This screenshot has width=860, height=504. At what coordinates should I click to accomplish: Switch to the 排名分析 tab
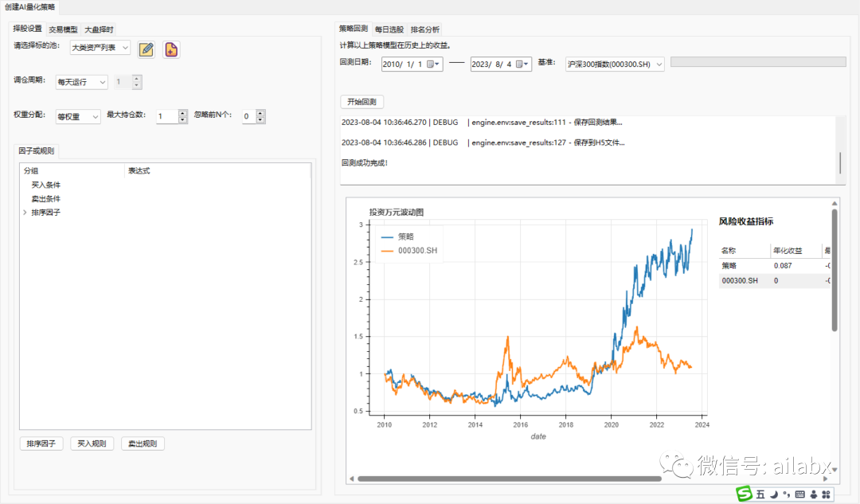point(425,29)
